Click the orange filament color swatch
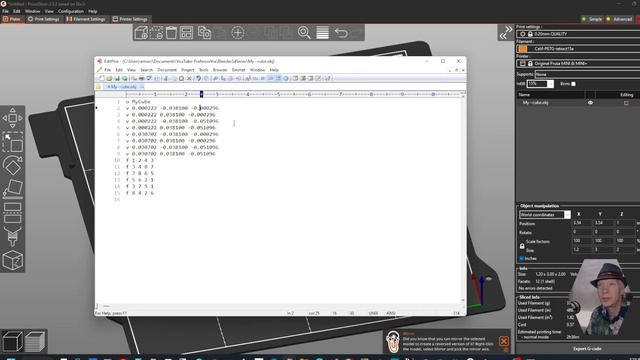640x360 pixels. coord(522,49)
